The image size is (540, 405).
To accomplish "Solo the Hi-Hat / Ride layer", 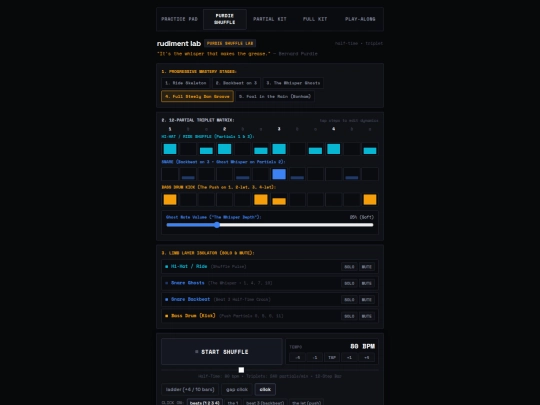I will 349,267.
